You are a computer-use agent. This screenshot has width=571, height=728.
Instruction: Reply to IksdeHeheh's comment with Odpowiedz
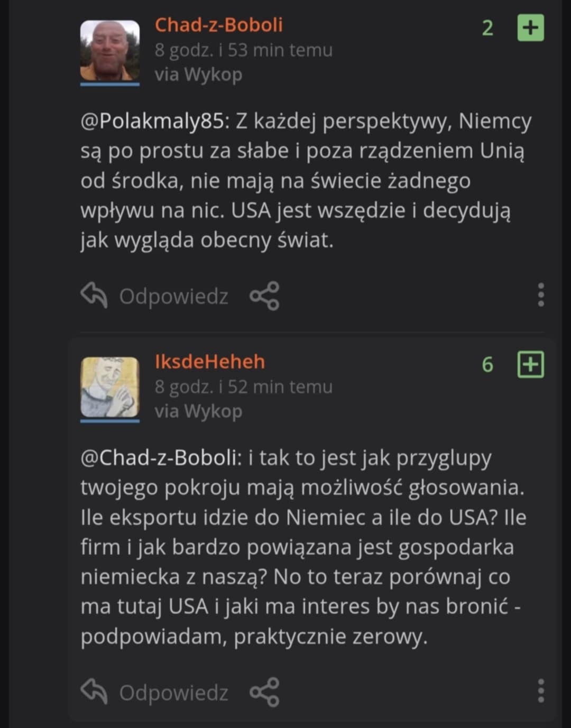[155, 693]
